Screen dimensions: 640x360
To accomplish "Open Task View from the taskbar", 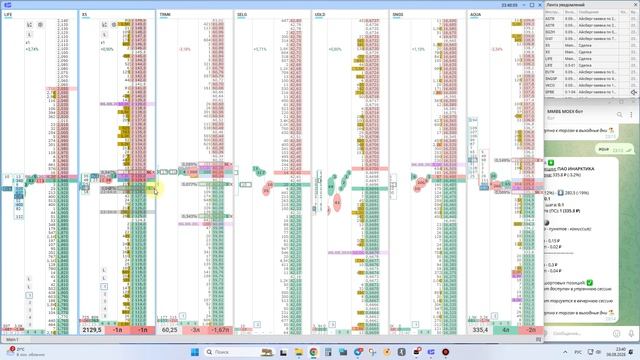I will pos(283,352).
